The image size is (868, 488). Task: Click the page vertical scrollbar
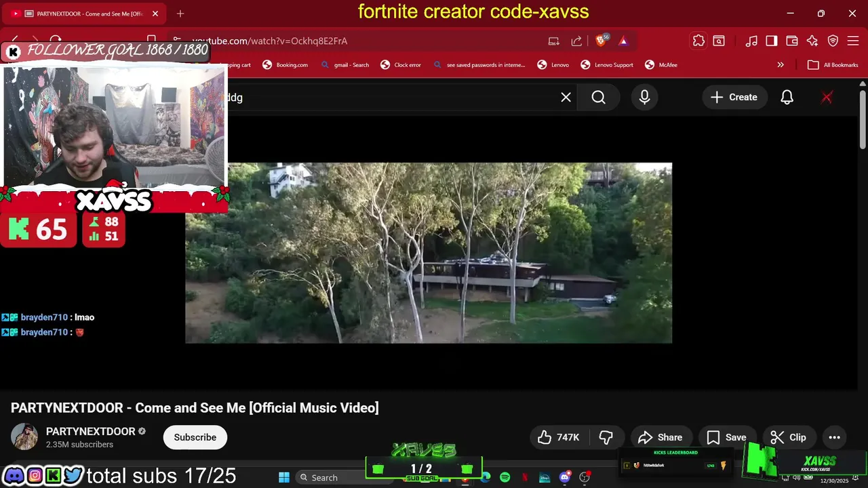point(863,119)
